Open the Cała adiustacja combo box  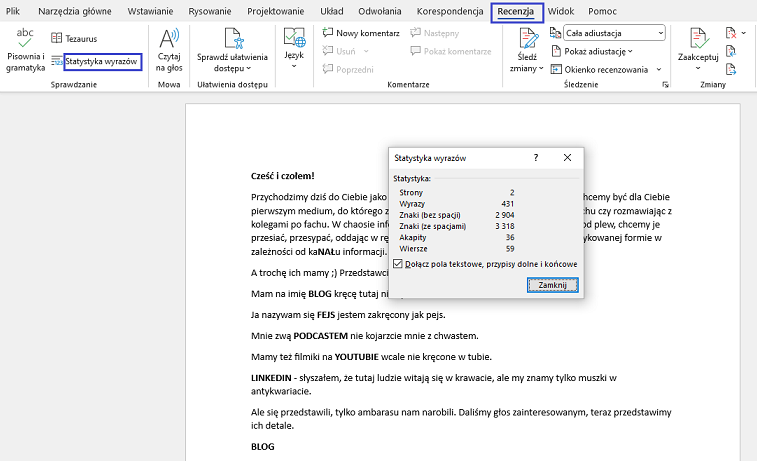tap(614, 33)
